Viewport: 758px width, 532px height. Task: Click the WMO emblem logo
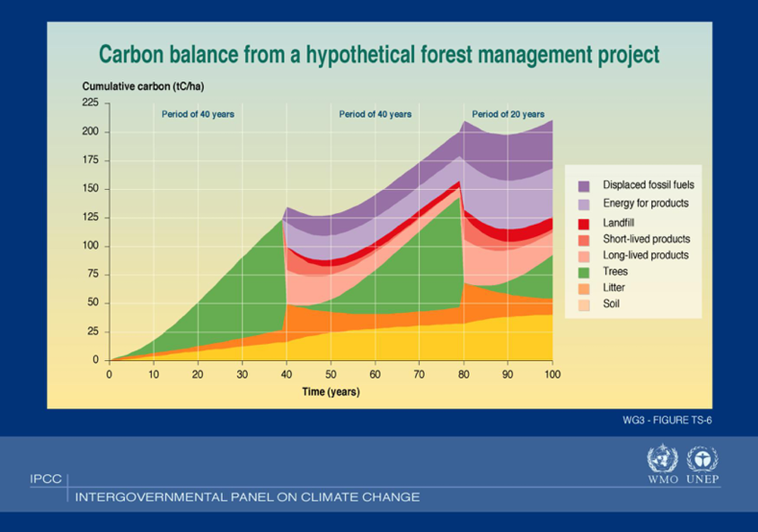(662, 460)
